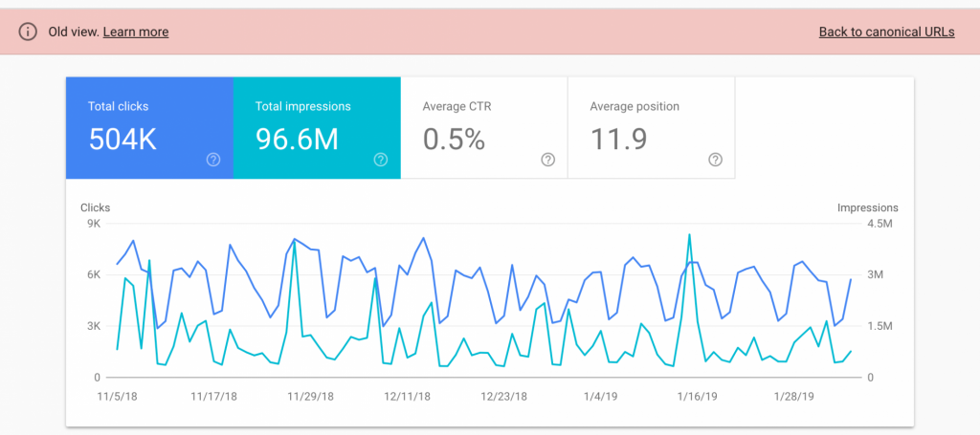980x435 pixels.
Task: Open the help tooltip icon for Average position
Action: point(715,160)
